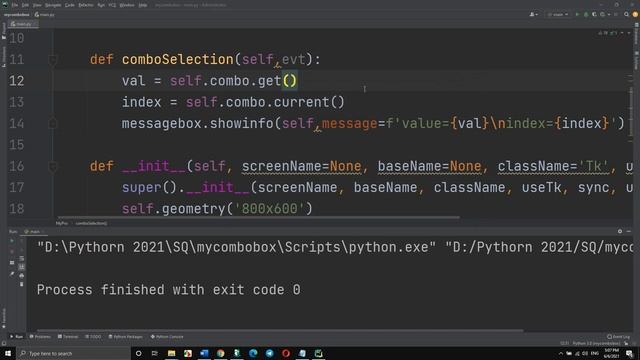Click the Python interpreter status bar entry
The width and height of the screenshot is (640, 360).
596,343
